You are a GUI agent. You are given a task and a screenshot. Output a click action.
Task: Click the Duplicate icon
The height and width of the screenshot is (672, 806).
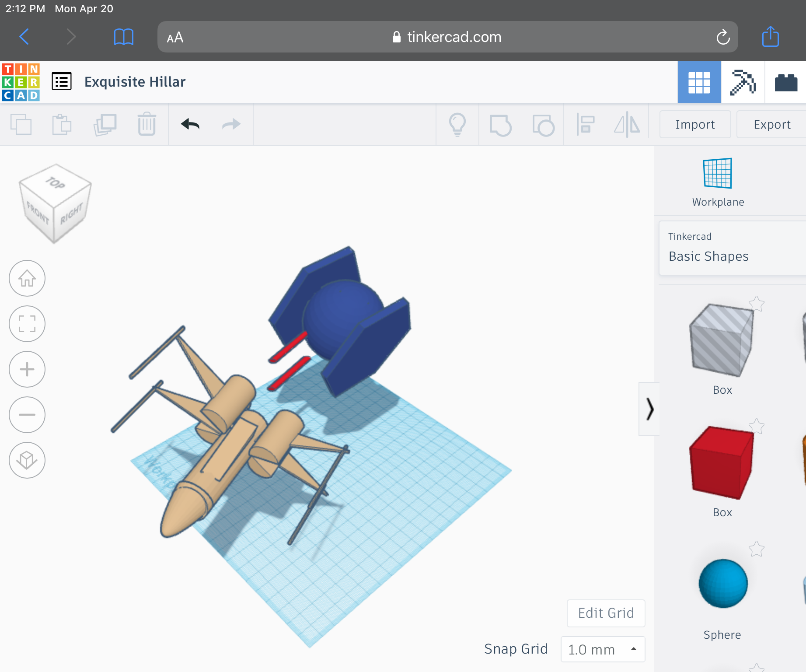pos(105,124)
